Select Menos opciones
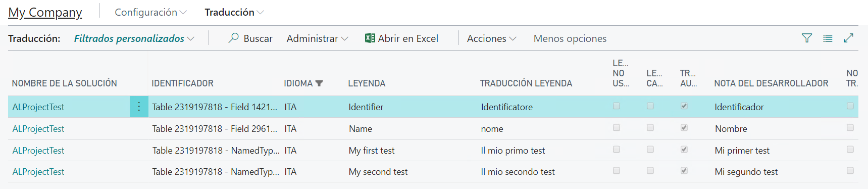Viewport: 868px width, 189px height. click(x=570, y=38)
